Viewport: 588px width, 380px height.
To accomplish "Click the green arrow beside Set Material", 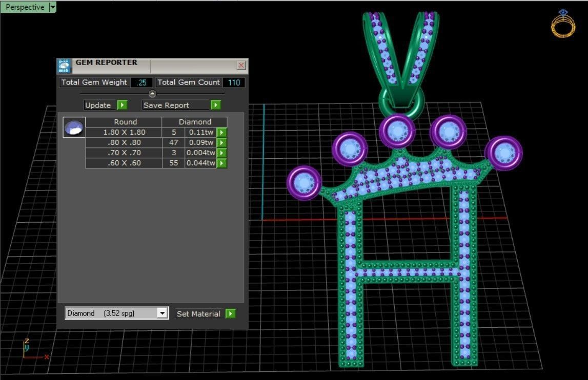I will [231, 313].
